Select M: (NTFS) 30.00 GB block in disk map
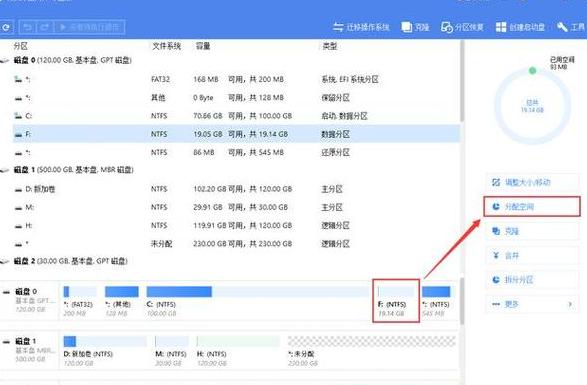 pyautogui.click(x=172, y=351)
